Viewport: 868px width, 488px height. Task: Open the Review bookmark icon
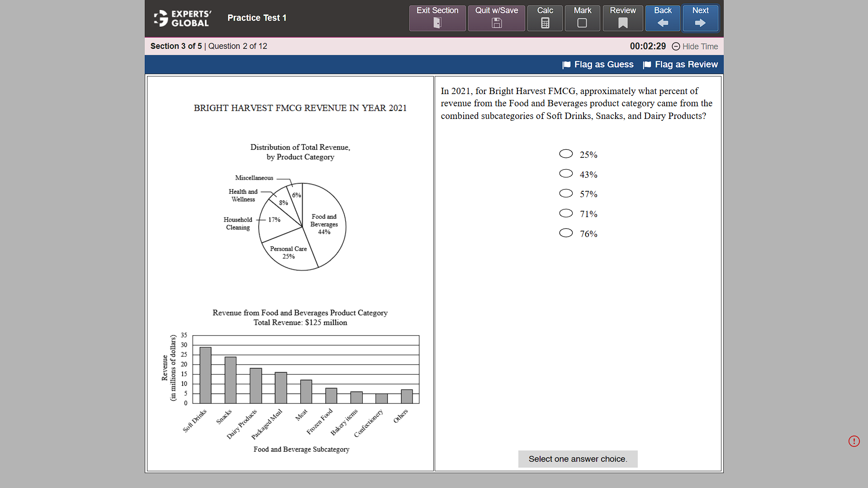click(622, 22)
